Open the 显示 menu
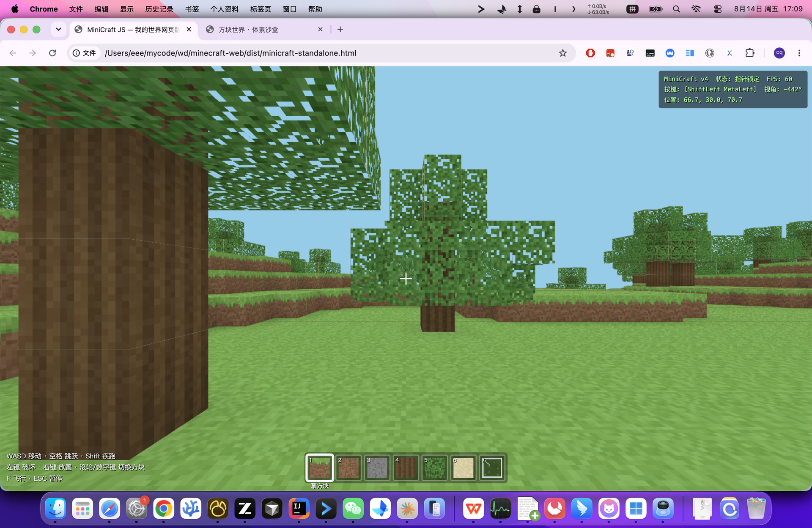The width and height of the screenshot is (812, 528). click(127, 9)
